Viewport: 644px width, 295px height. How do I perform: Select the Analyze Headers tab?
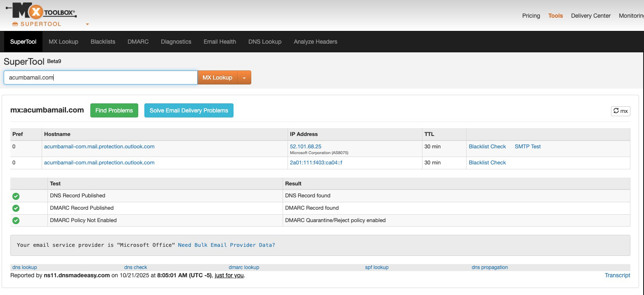pos(315,42)
